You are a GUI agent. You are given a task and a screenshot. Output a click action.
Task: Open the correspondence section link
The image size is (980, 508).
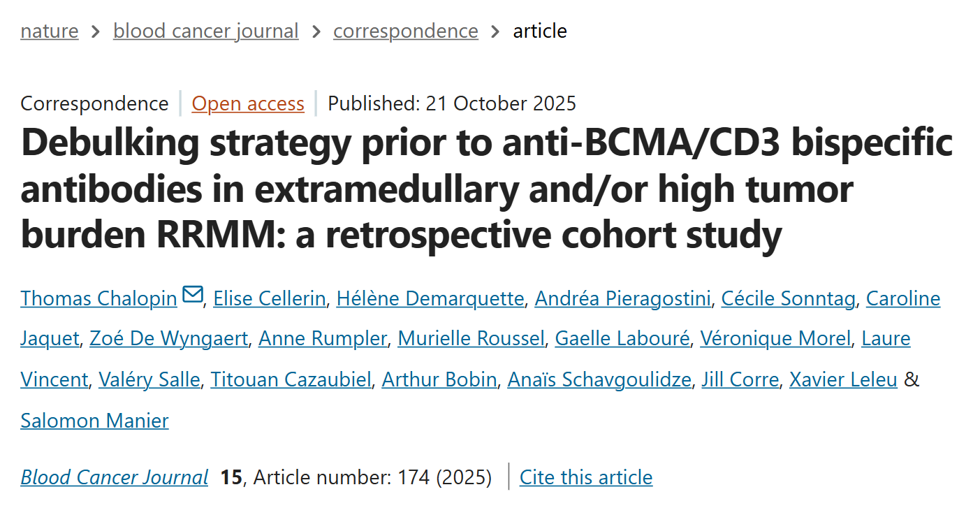click(x=405, y=31)
